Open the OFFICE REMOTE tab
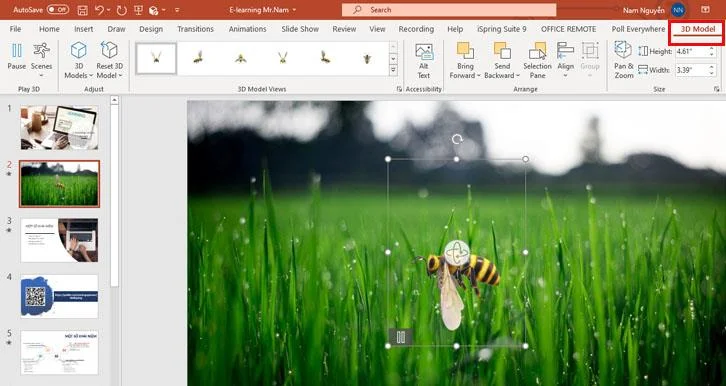The width and height of the screenshot is (726, 386). (x=569, y=29)
